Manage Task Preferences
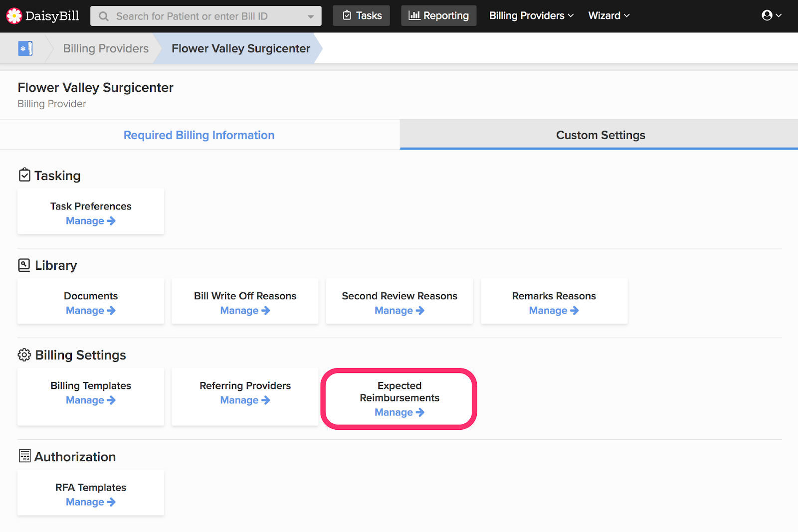This screenshot has width=798, height=532. click(91, 221)
